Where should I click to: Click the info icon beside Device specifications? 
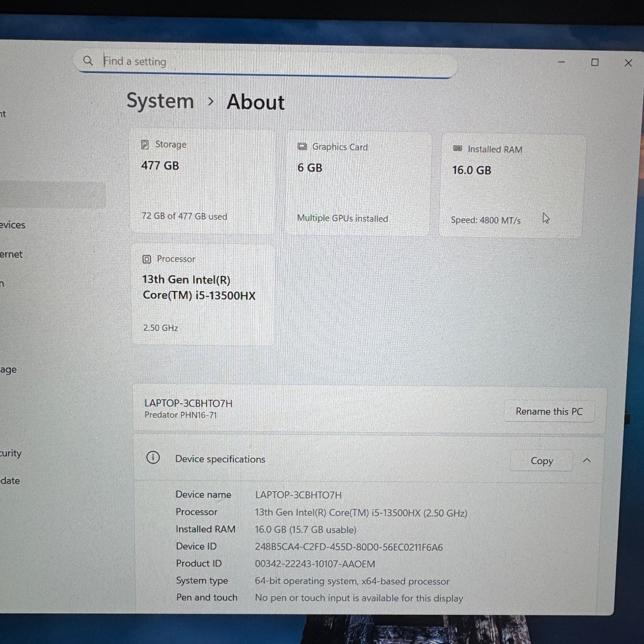(x=153, y=458)
